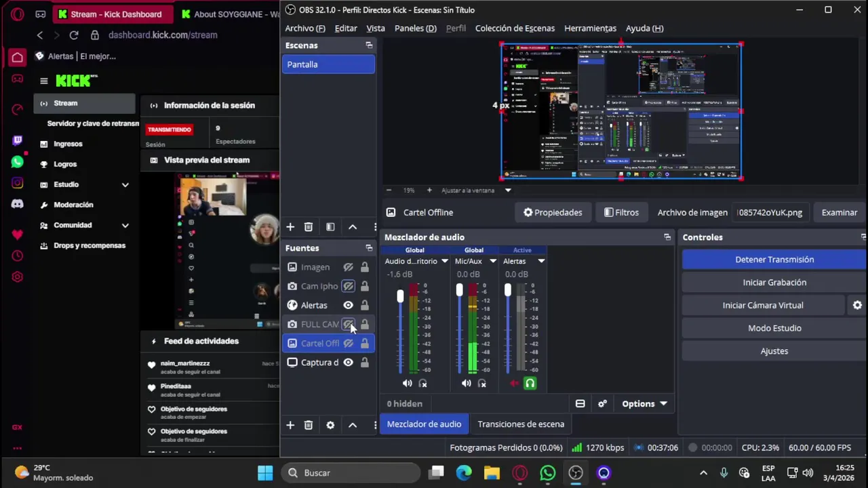This screenshot has height=488, width=868.
Task: Mute the Audio del escritorio speaker
Action: click(x=407, y=384)
